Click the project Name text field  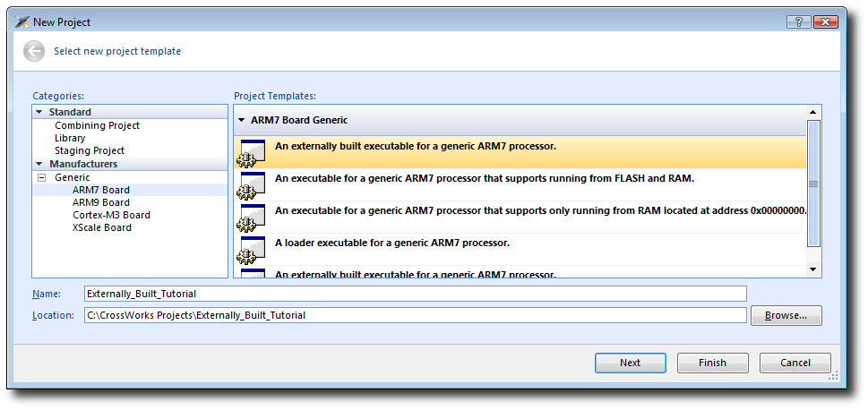tap(415, 294)
